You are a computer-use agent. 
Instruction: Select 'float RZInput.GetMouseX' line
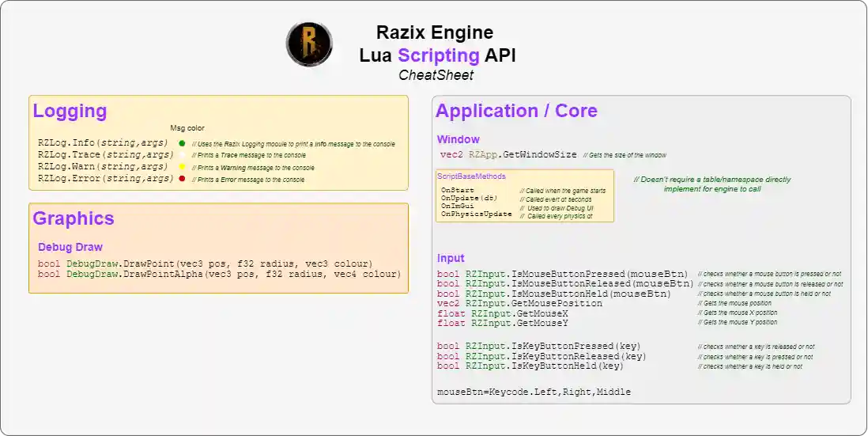(x=503, y=313)
